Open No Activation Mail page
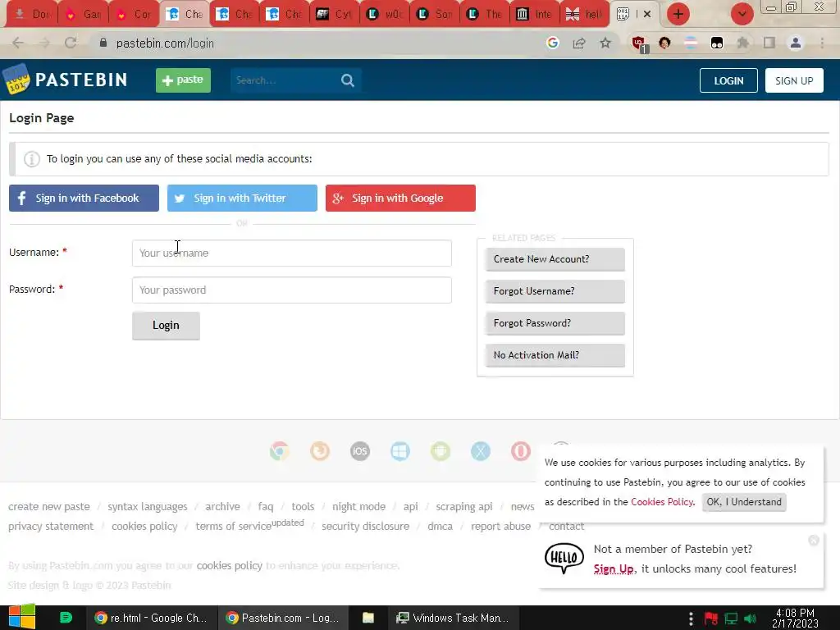Screen dimensions: 840x630 555,355
